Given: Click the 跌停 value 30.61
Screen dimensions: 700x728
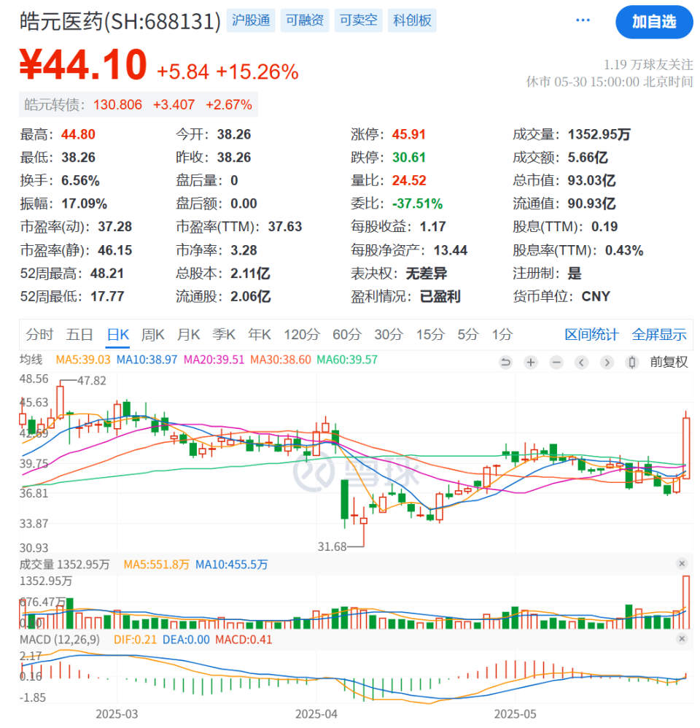Looking at the screenshot, I should pos(409,158).
